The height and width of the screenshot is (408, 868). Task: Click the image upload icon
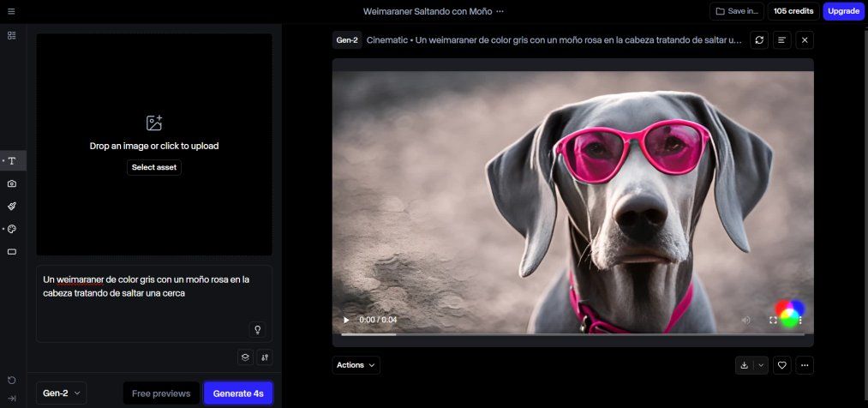tap(154, 123)
